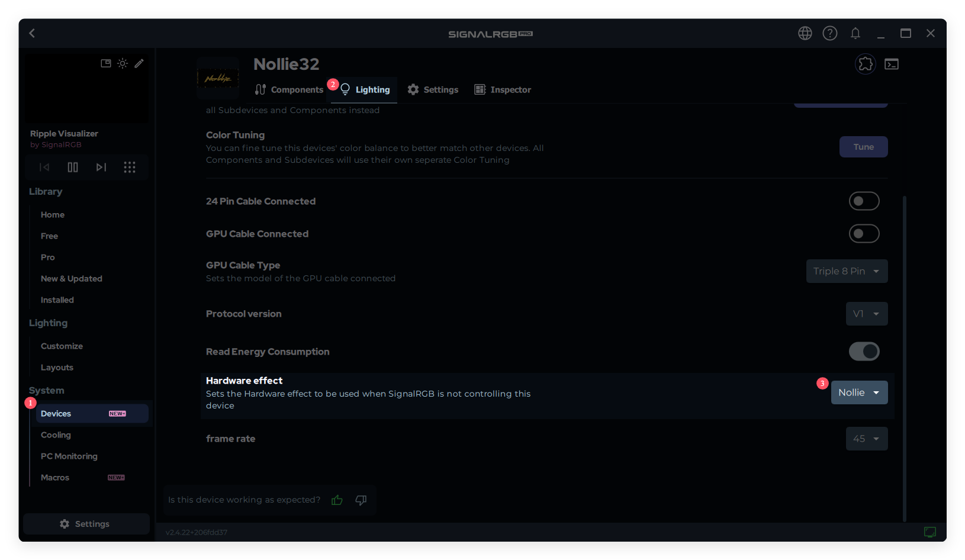
Task: Switch to the Components tab
Action: coord(289,90)
